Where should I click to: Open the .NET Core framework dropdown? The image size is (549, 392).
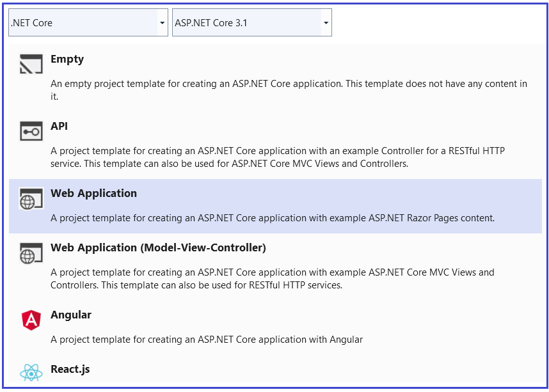(88, 23)
